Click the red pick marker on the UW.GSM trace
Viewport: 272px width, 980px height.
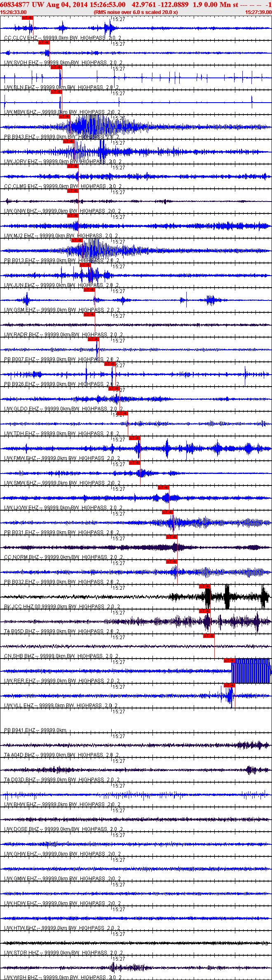coord(89,290)
